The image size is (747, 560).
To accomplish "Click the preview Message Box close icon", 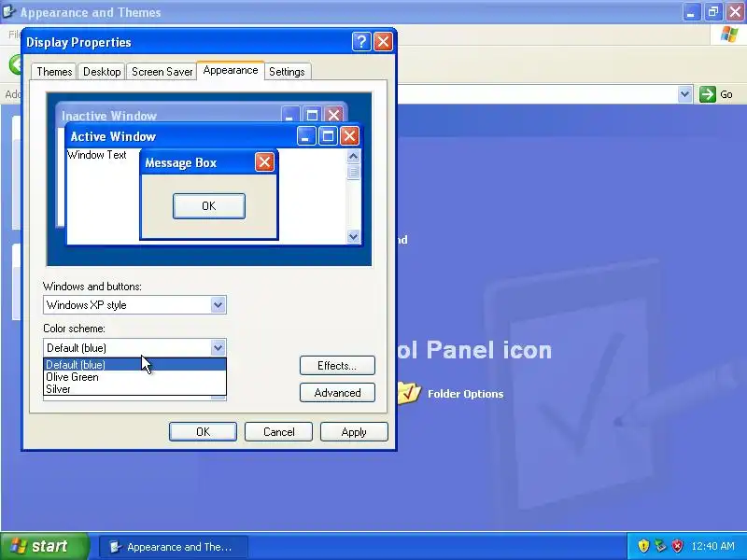I will 264,161.
